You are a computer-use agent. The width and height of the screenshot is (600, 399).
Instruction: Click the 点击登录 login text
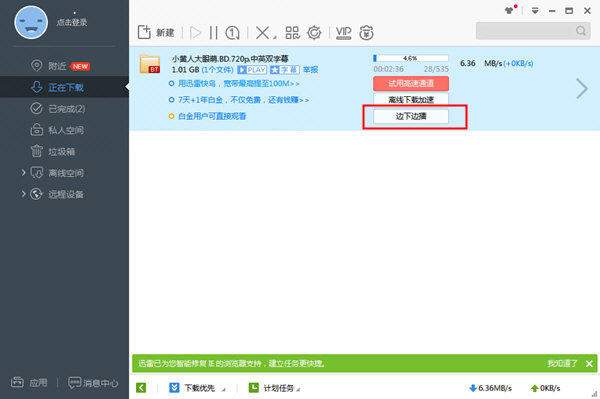coord(72,22)
